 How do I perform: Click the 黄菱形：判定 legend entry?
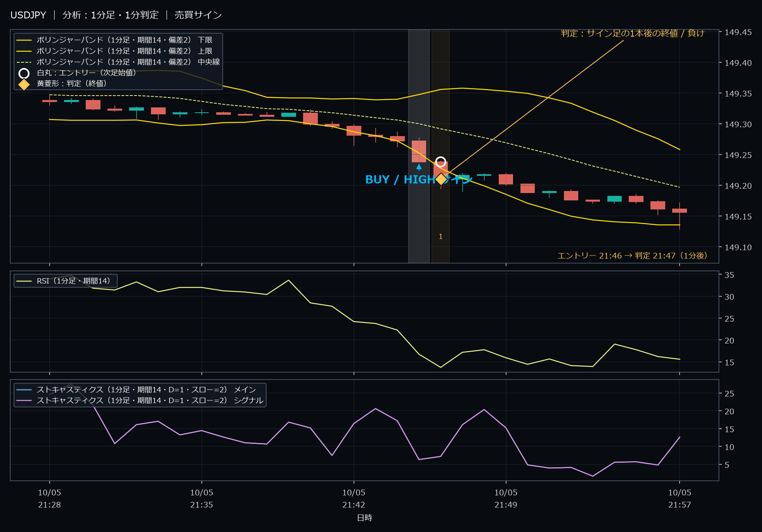point(63,83)
